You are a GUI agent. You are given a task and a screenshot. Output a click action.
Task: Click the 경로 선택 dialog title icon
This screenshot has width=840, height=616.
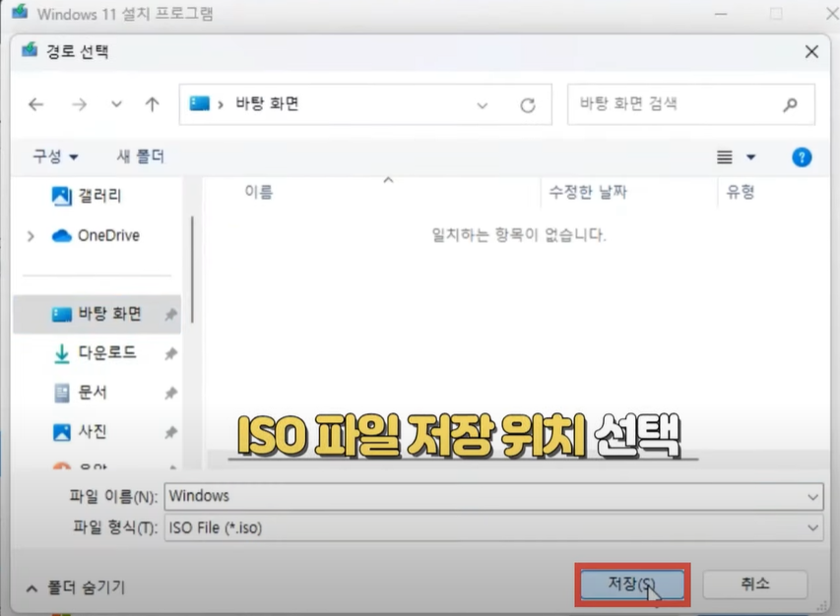pos(30,50)
